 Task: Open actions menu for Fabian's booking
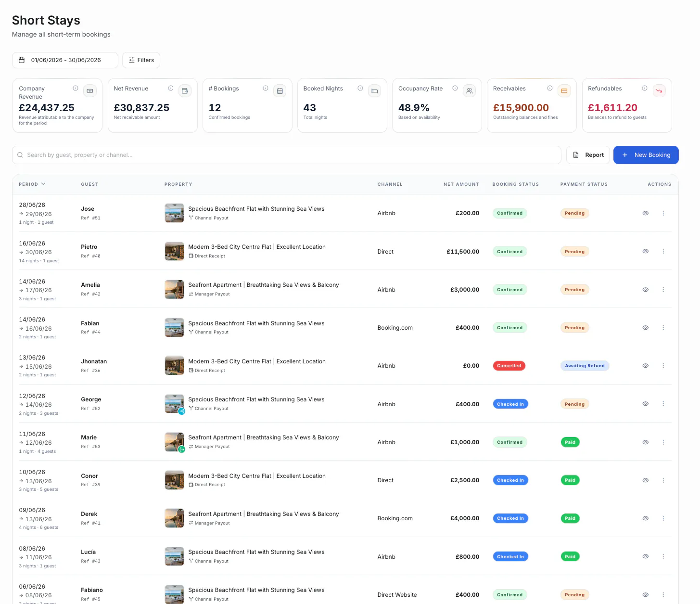click(663, 328)
